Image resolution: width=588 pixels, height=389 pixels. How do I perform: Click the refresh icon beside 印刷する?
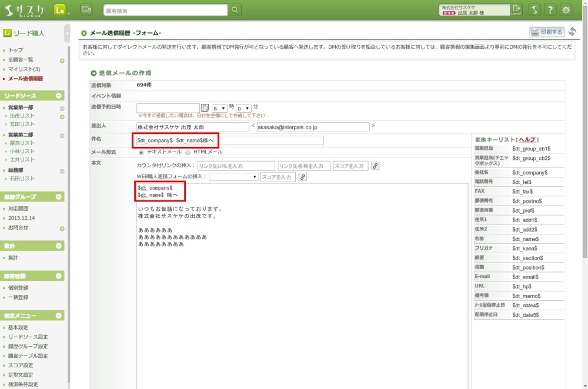[x=572, y=32]
